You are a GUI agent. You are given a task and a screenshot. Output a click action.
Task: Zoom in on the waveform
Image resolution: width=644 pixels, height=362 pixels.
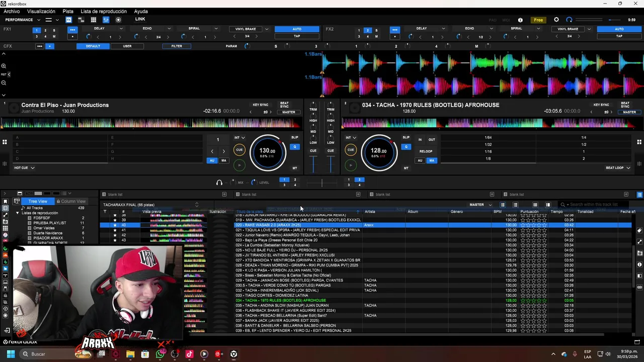click(x=4, y=66)
